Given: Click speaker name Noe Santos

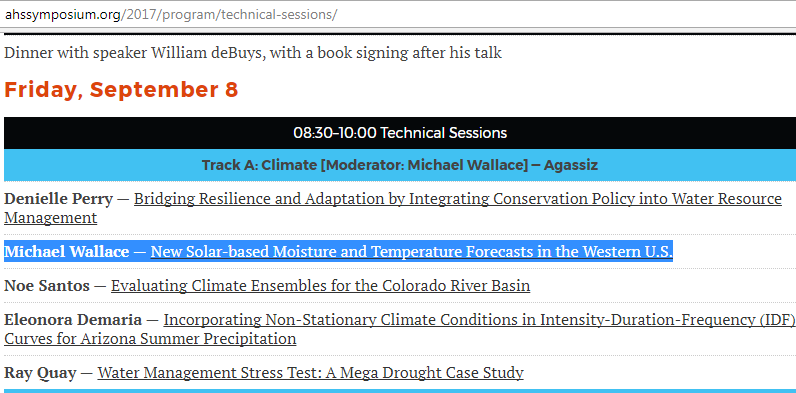Looking at the screenshot, I should (47, 286).
